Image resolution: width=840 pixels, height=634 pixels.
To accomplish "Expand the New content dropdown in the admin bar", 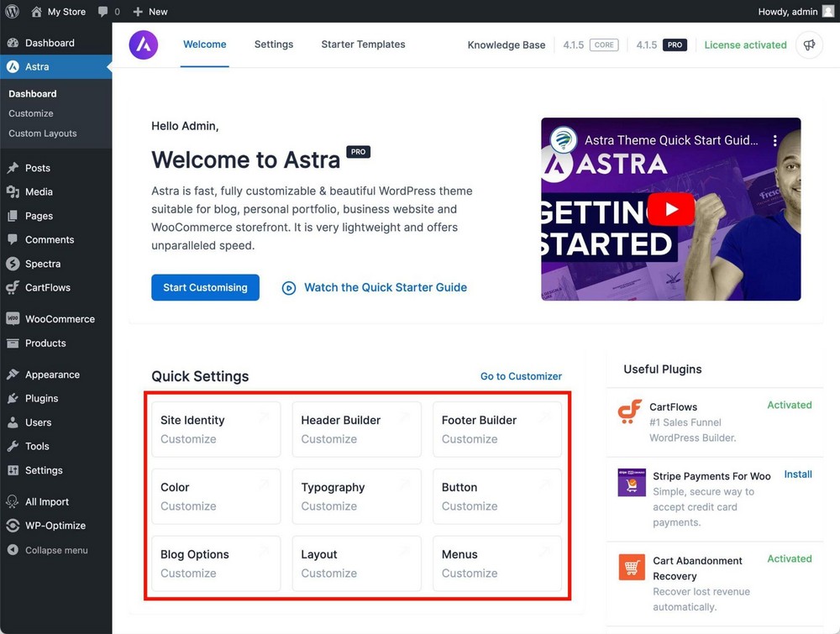I will pos(150,11).
